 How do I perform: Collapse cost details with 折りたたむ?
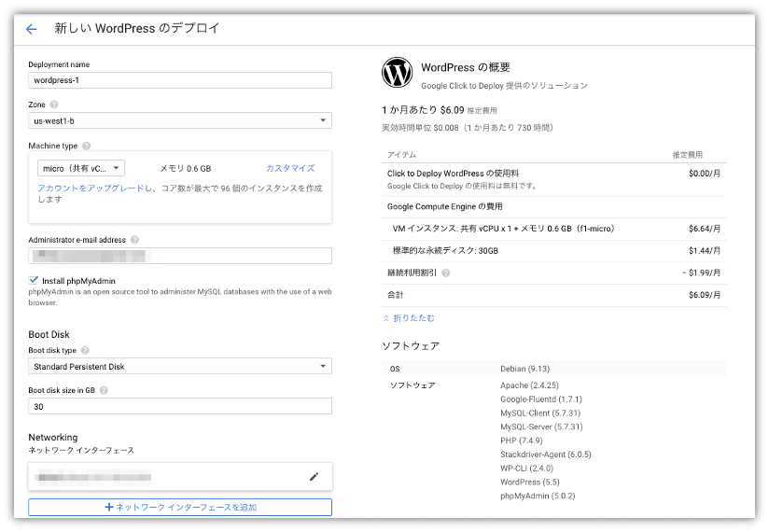[409, 318]
